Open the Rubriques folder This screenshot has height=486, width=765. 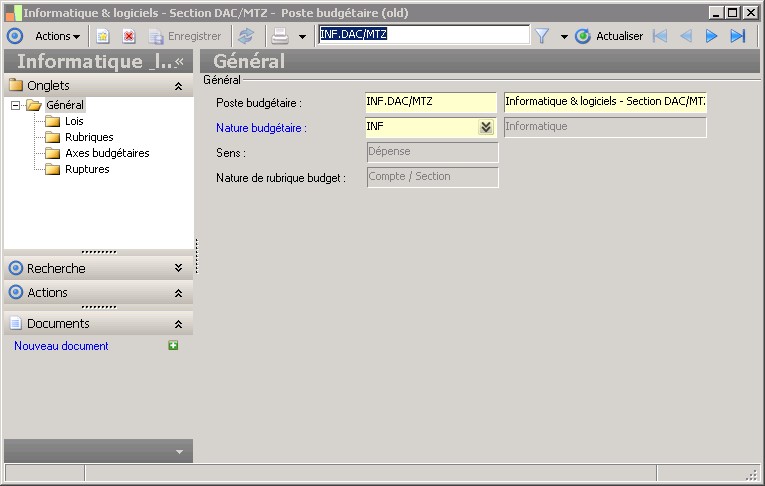89,137
